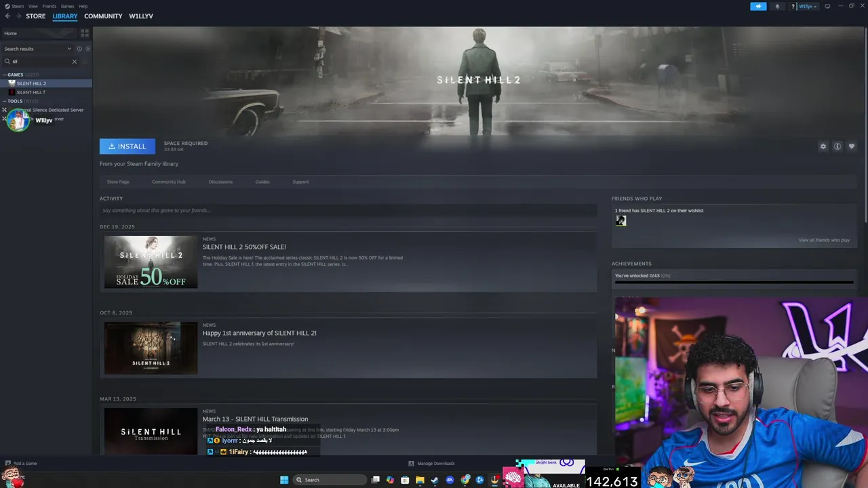This screenshot has width=868, height=488.
Task: Open the Store Page link
Action: click(118, 182)
